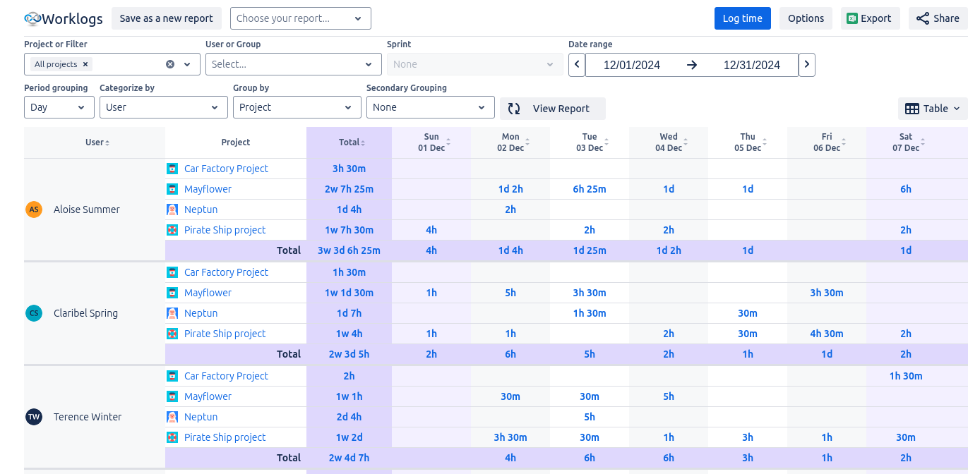Click Terence Winter's Neptun 5h cell

[590, 417]
